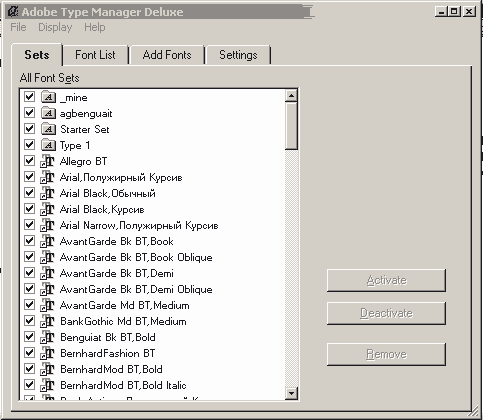Click font icon beside Arial,Полужирный Курсив
Viewport: 483px width, 420px height.
[47, 177]
